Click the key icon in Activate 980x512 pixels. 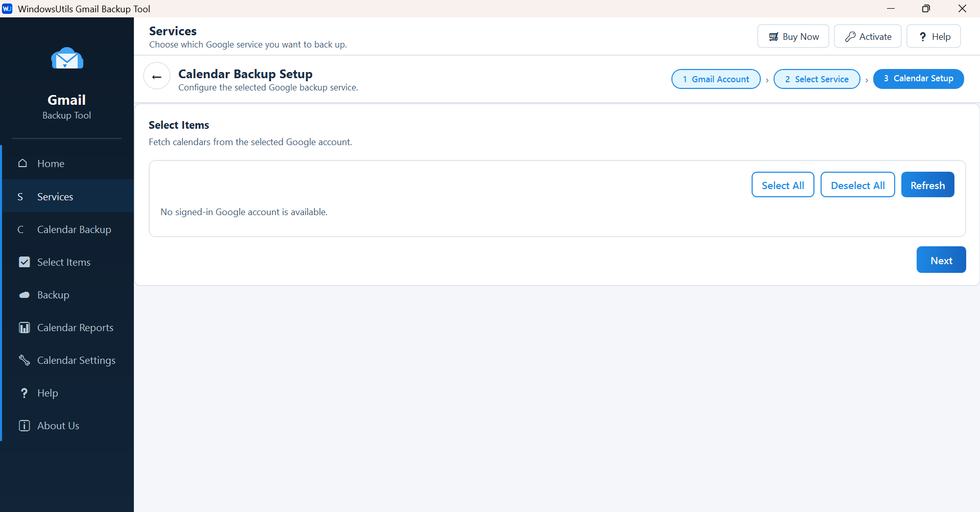(850, 37)
